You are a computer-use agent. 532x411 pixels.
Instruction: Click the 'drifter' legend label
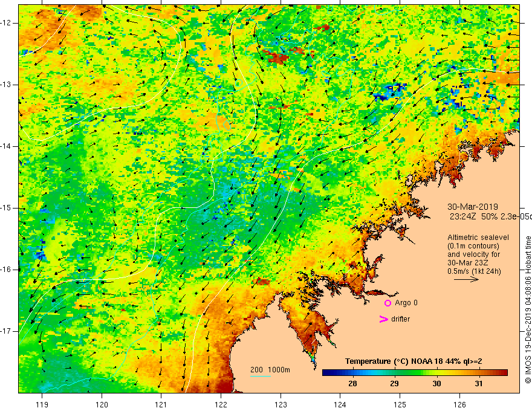tap(400, 319)
